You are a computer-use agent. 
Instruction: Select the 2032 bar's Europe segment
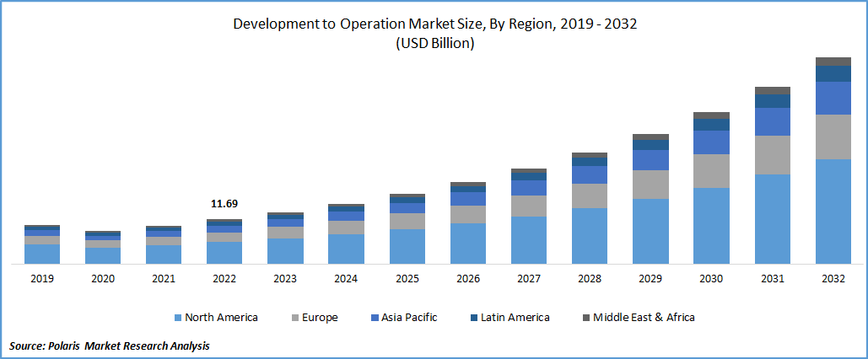(833, 137)
